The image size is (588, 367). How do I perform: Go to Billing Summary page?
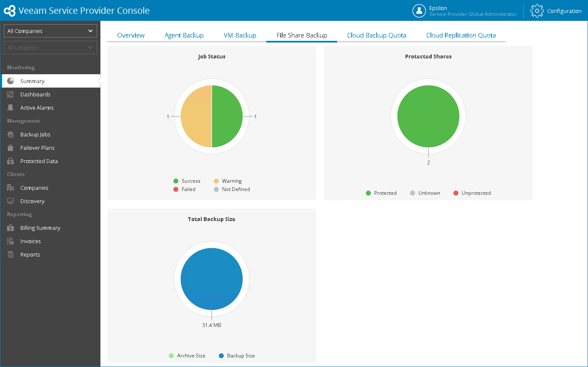pyautogui.click(x=40, y=228)
